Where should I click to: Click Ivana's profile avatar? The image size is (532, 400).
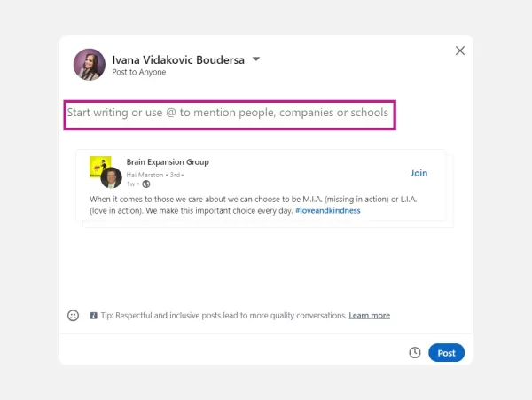tap(90, 65)
